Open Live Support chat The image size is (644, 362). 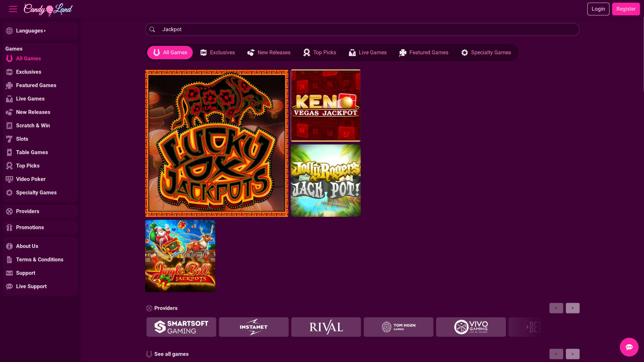click(31, 286)
